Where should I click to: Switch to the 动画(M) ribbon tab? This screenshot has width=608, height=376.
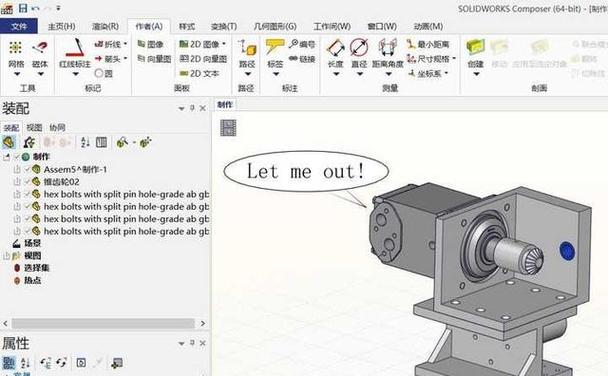[428, 26]
